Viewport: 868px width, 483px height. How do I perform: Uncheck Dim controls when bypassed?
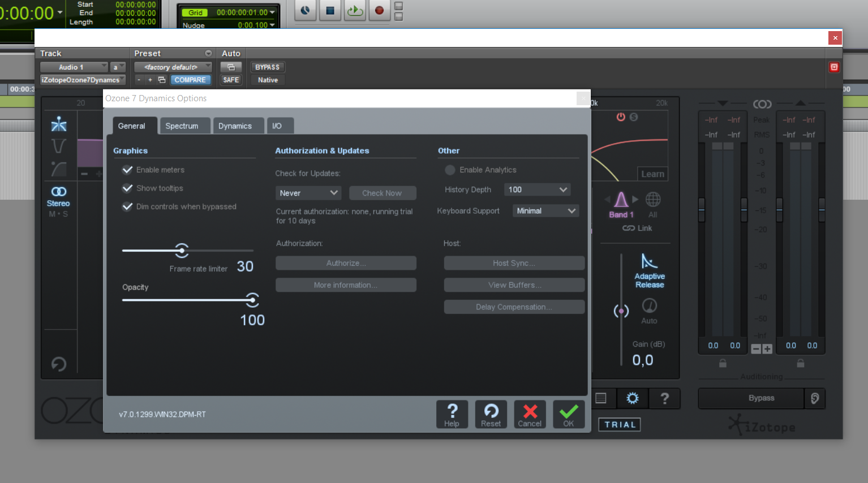pos(127,206)
